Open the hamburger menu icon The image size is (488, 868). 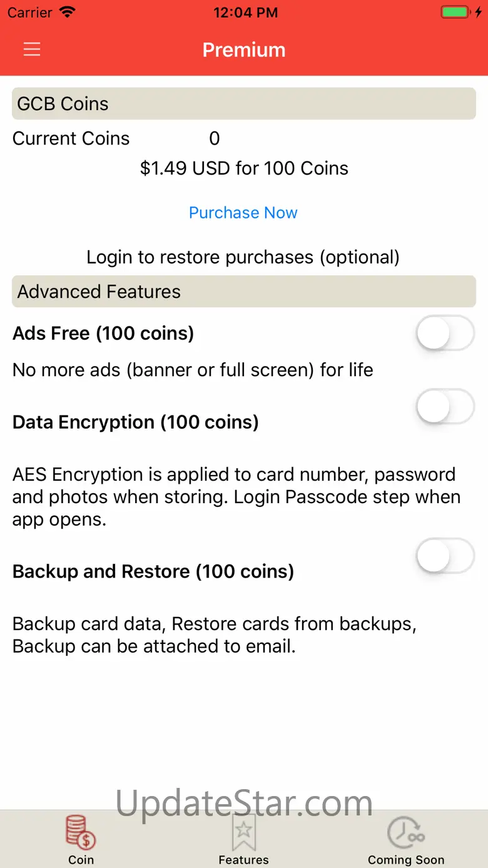coord(32,49)
